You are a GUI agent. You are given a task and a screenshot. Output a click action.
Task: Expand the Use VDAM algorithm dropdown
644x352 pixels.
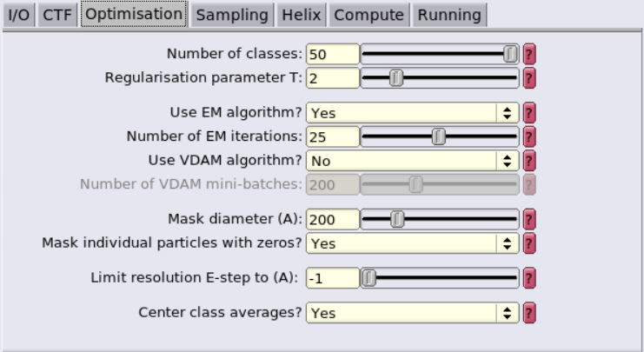pos(412,161)
